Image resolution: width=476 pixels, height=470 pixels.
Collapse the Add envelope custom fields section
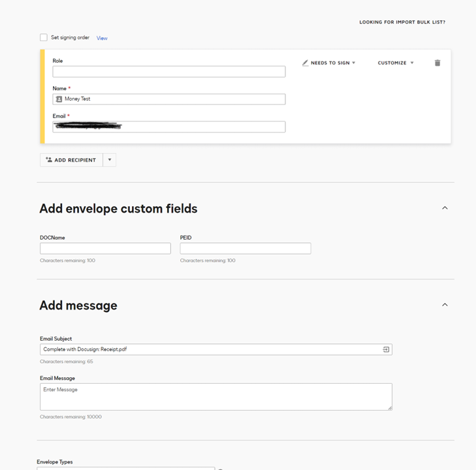point(445,208)
